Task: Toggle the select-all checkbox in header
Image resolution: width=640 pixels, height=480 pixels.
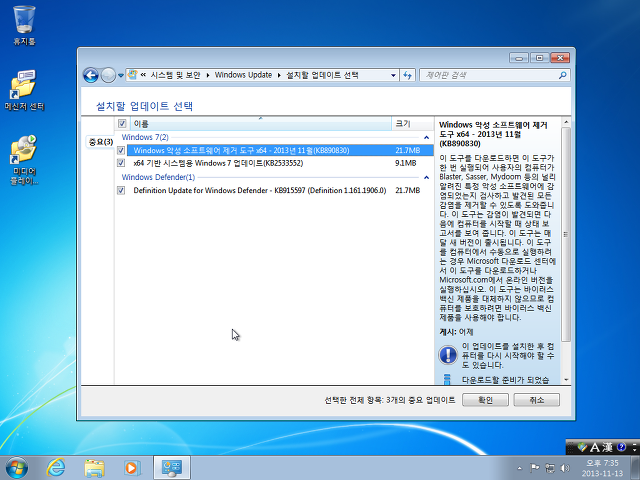Action: 122,123
